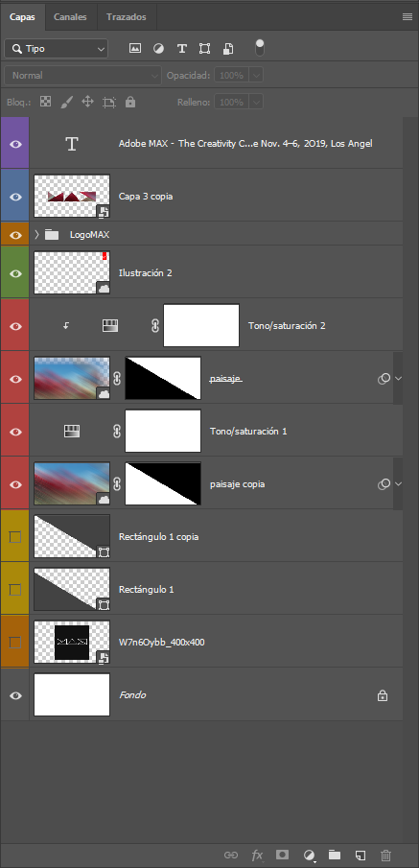This screenshot has height=868, width=419.
Task: Toggle layer filtering switch on or off
Action: click(x=260, y=48)
